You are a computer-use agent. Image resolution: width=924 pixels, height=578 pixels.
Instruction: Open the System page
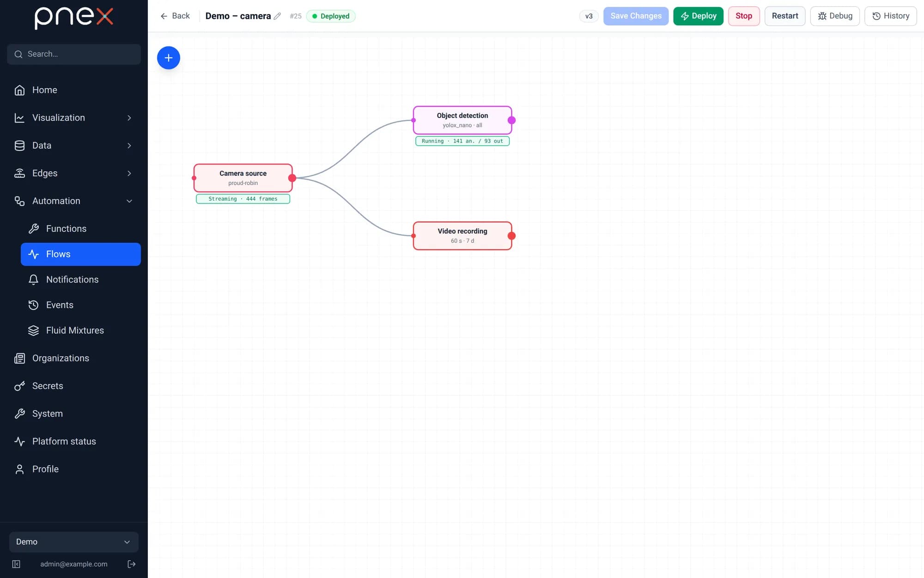(x=74, y=414)
